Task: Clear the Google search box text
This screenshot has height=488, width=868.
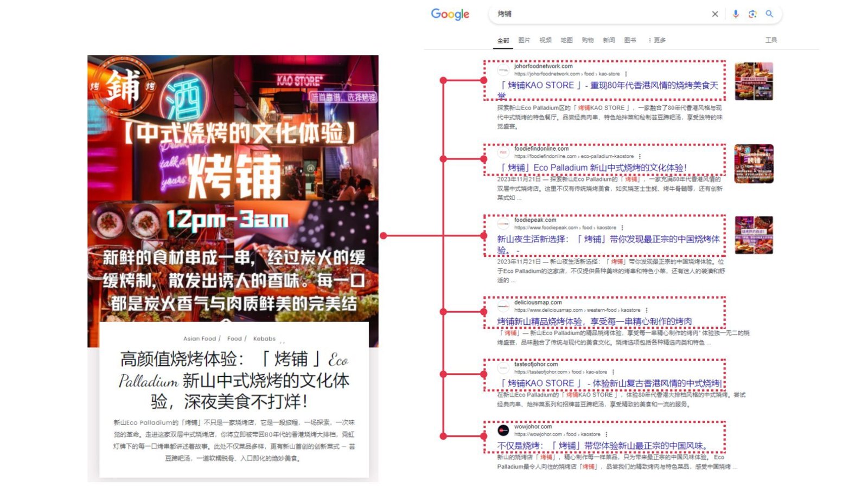Action: click(715, 14)
